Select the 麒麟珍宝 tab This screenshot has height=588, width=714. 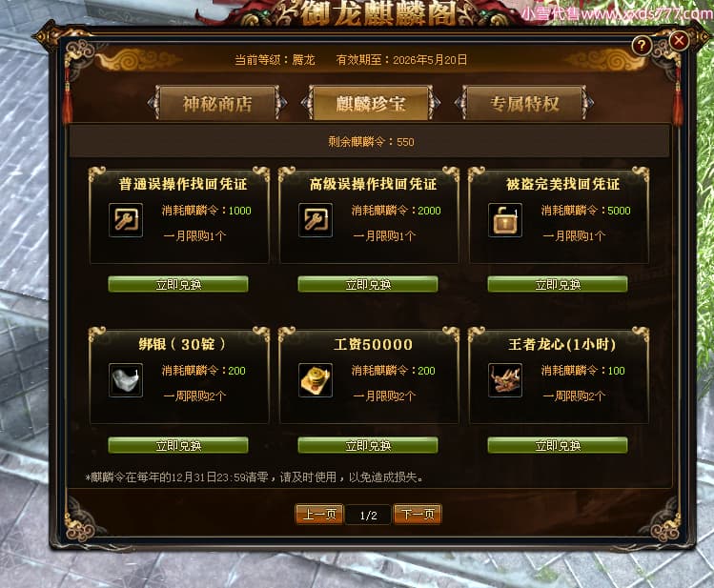click(370, 104)
